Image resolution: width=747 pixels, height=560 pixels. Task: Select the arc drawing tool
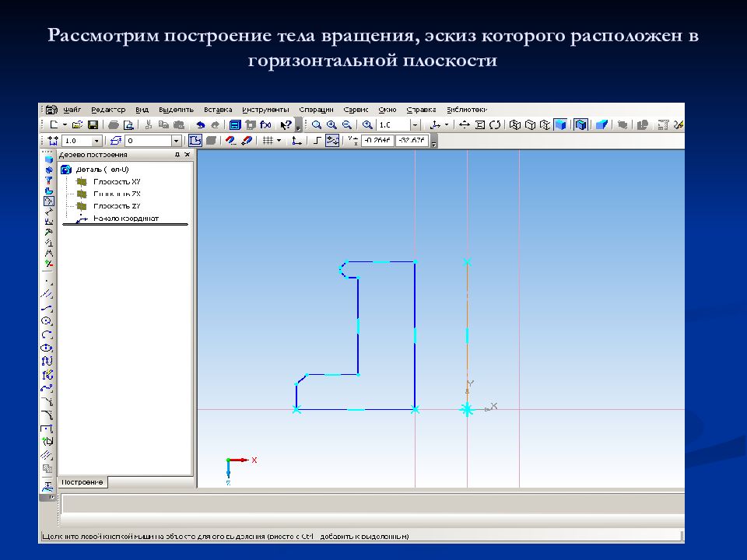tap(47, 334)
